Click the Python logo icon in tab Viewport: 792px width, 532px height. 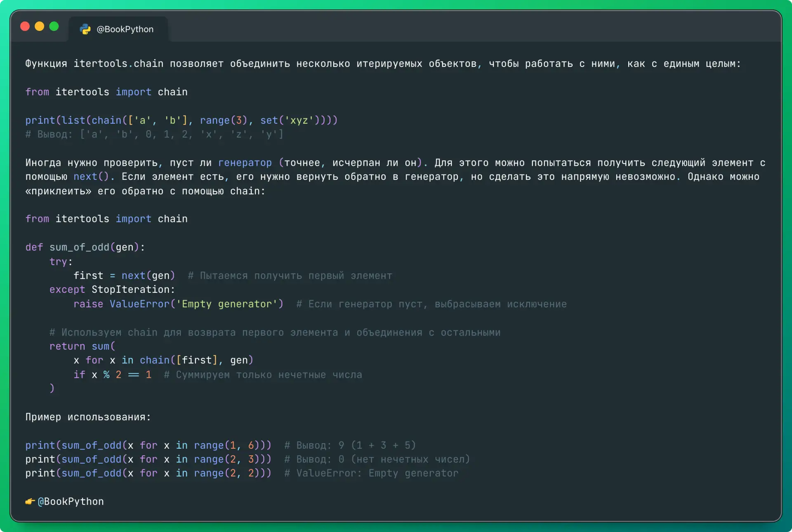[85, 29]
